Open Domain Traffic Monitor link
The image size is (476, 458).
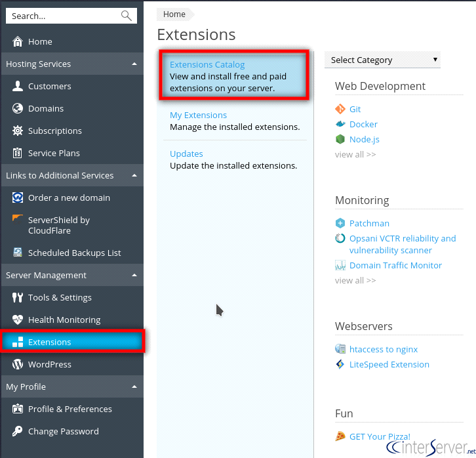(395, 265)
